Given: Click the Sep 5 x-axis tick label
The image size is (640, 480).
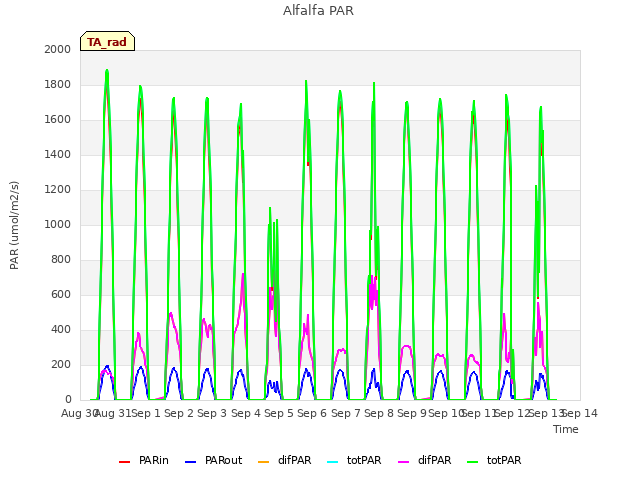Looking at the screenshot, I should point(279,413).
